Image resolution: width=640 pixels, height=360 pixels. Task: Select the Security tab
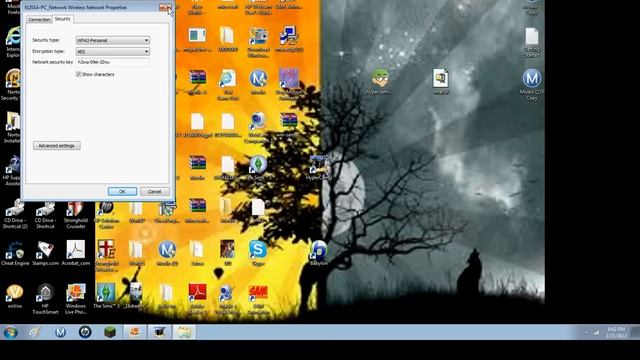coord(63,19)
